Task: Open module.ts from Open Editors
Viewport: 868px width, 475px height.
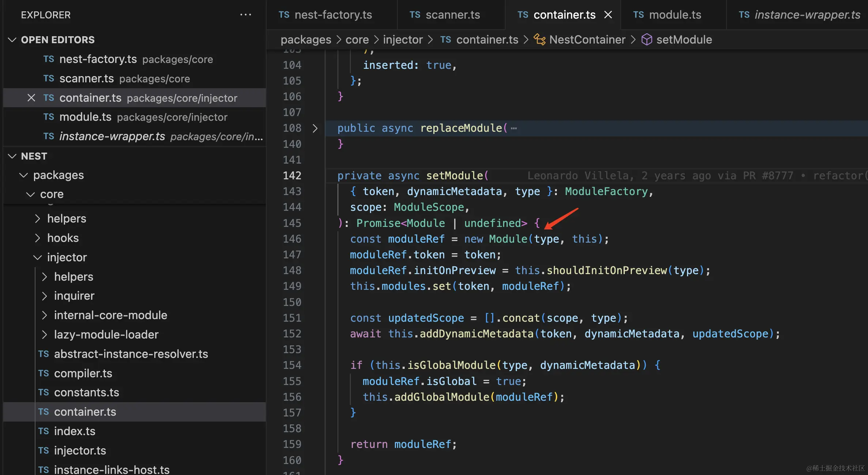Action: click(x=135, y=117)
